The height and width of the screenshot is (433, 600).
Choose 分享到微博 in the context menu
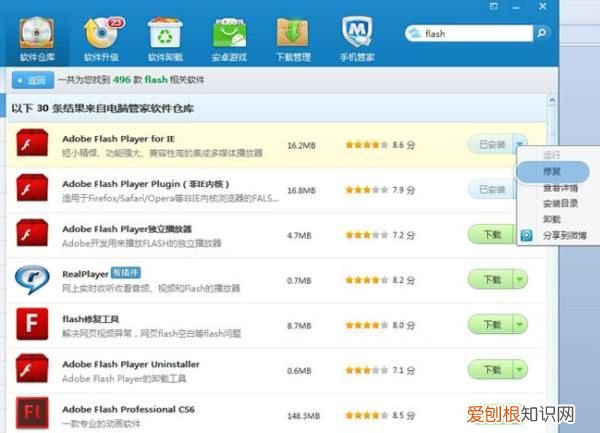pyautogui.click(x=565, y=235)
